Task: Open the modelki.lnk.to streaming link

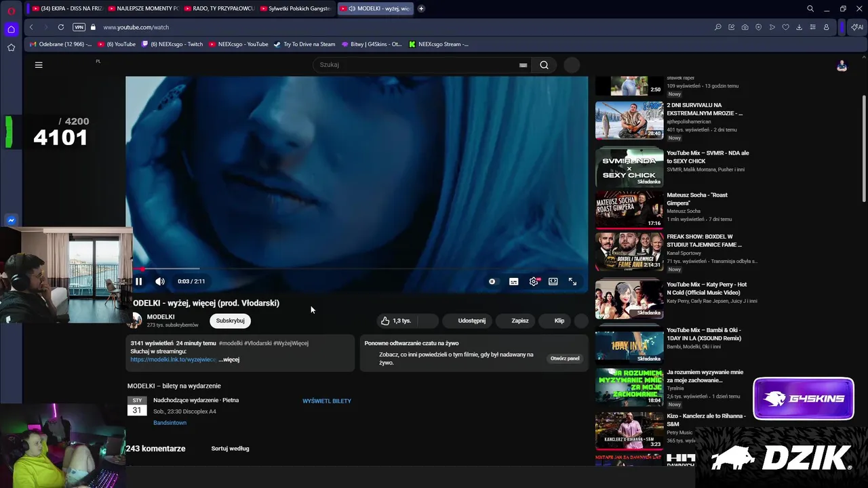Action: (x=174, y=360)
